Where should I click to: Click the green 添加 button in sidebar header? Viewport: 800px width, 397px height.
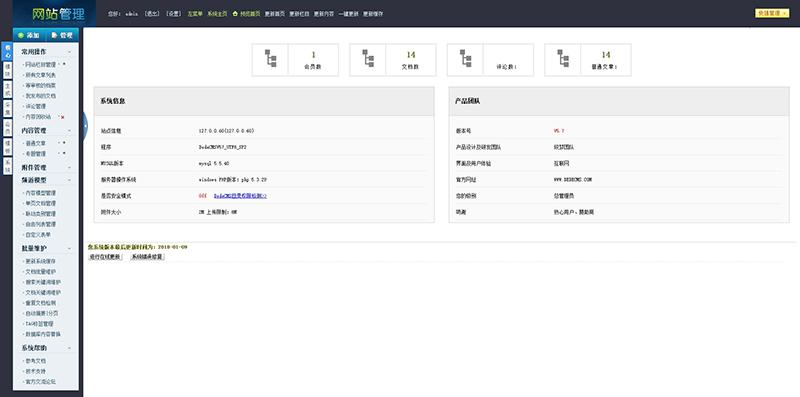point(29,35)
